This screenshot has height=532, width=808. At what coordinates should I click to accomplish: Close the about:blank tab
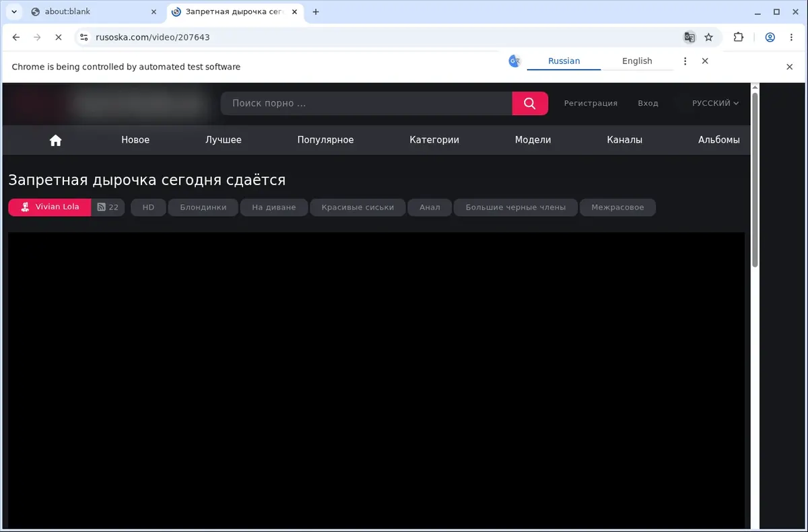(x=154, y=11)
